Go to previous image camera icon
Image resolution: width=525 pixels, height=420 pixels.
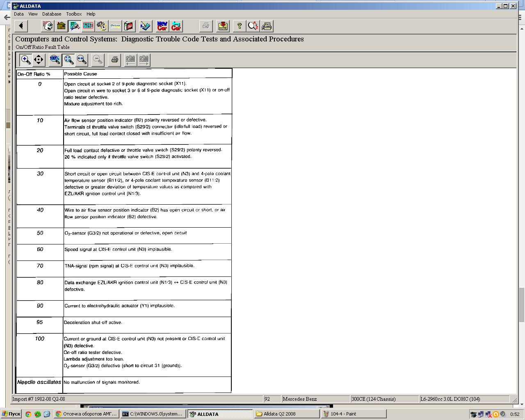pyautogui.click(x=130, y=60)
